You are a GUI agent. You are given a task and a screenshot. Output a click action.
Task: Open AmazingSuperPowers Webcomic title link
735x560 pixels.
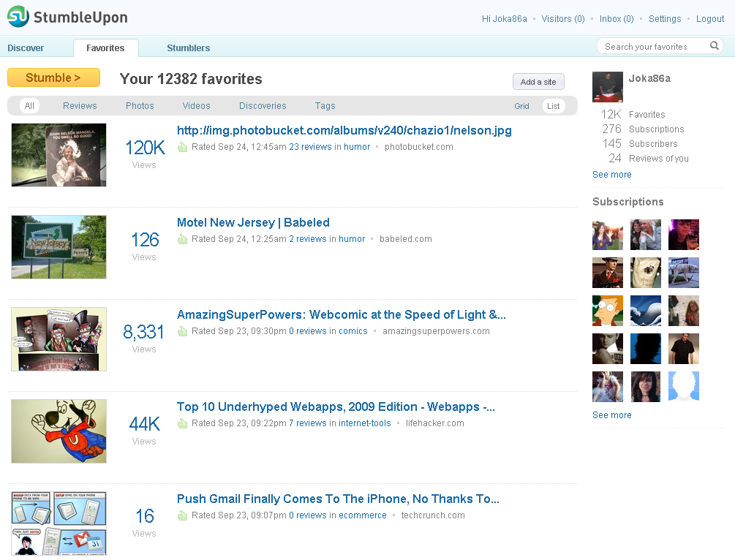point(342,314)
